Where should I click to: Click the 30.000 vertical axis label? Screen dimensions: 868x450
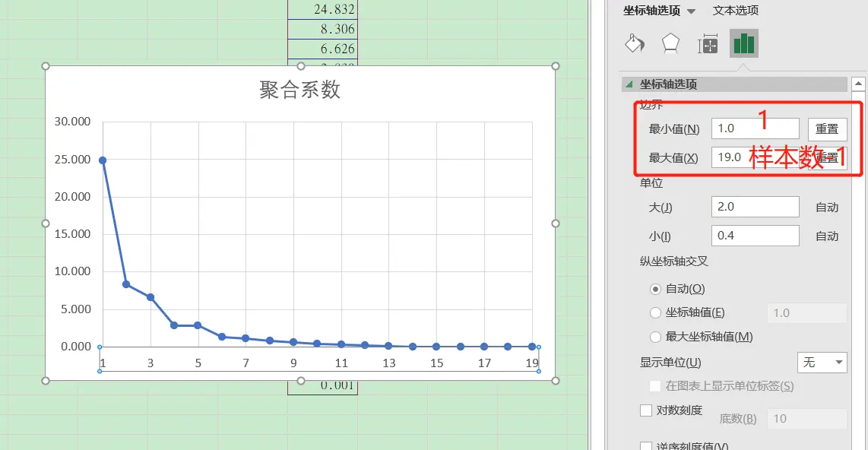click(72, 122)
